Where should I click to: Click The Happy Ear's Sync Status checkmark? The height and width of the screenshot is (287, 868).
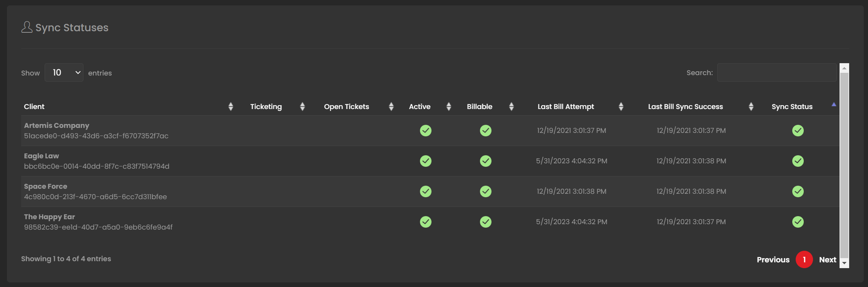click(798, 222)
